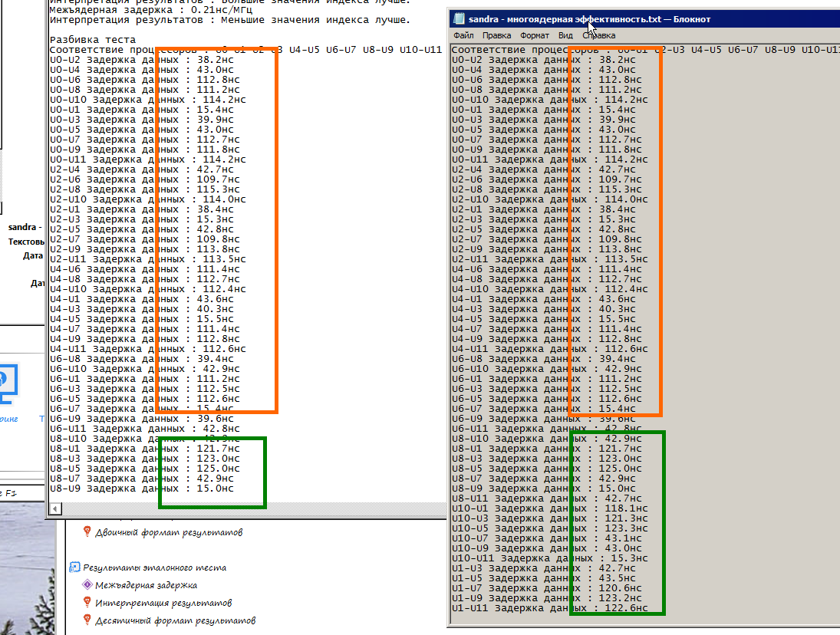
Task: Click the 'U8-U5 Задержка данных' line in the background window
Action: [x=145, y=469]
